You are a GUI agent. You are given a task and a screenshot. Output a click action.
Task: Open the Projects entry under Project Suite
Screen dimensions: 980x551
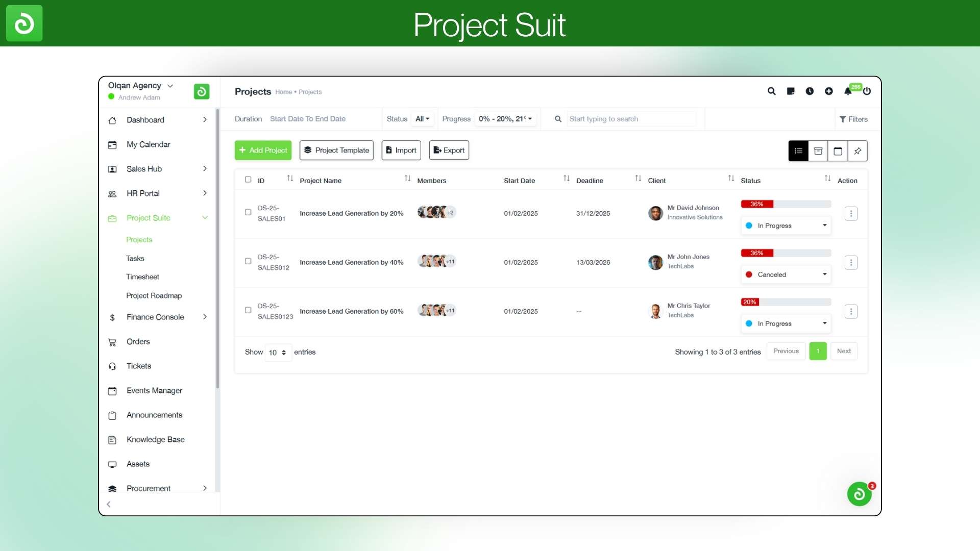click(x=139, y=239)
